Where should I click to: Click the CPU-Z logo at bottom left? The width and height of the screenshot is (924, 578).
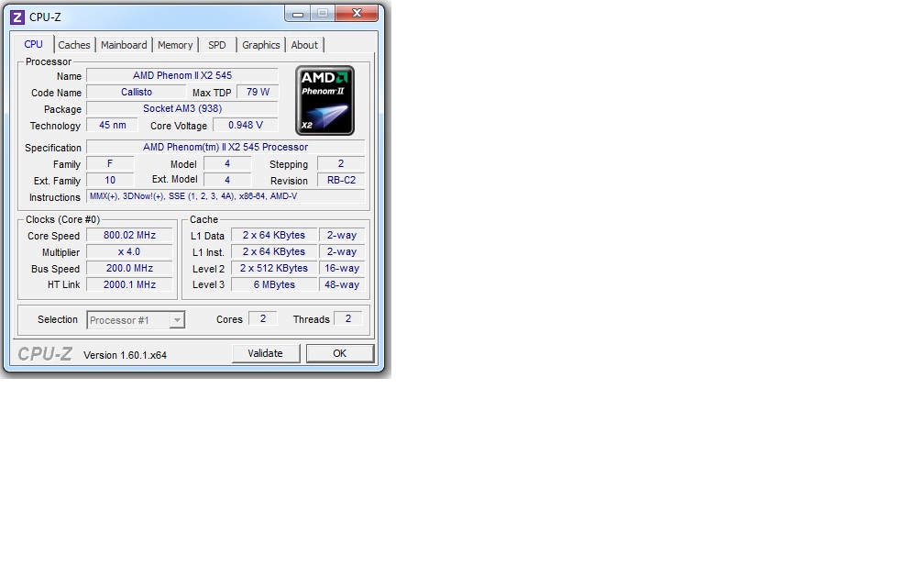[x=45, y=354]
